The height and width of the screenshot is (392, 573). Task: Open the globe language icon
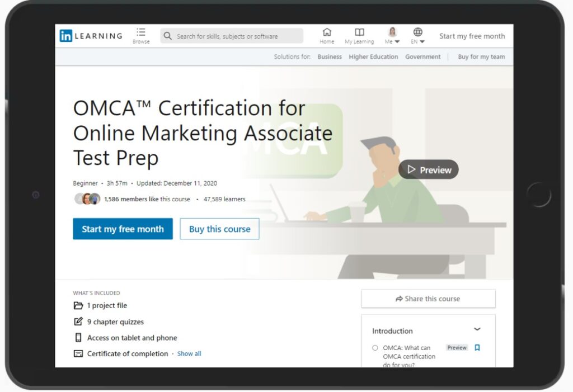(x=417, y=31)
